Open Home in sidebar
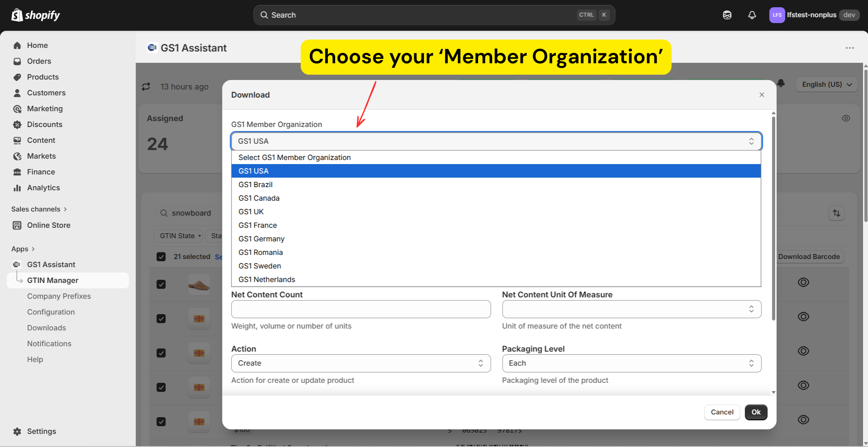The width and height of the screenshot is (868, 447). [x=37, y=45]
